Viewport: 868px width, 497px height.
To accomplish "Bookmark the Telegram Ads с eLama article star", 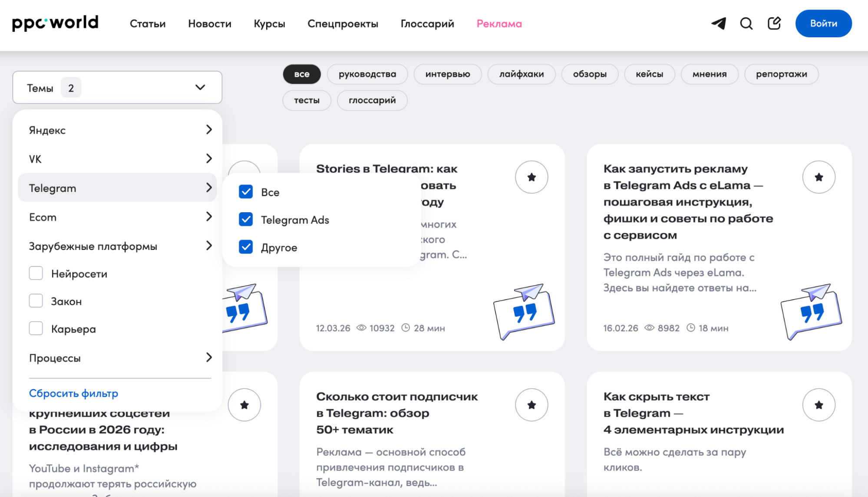I will (x=819, y=177).
